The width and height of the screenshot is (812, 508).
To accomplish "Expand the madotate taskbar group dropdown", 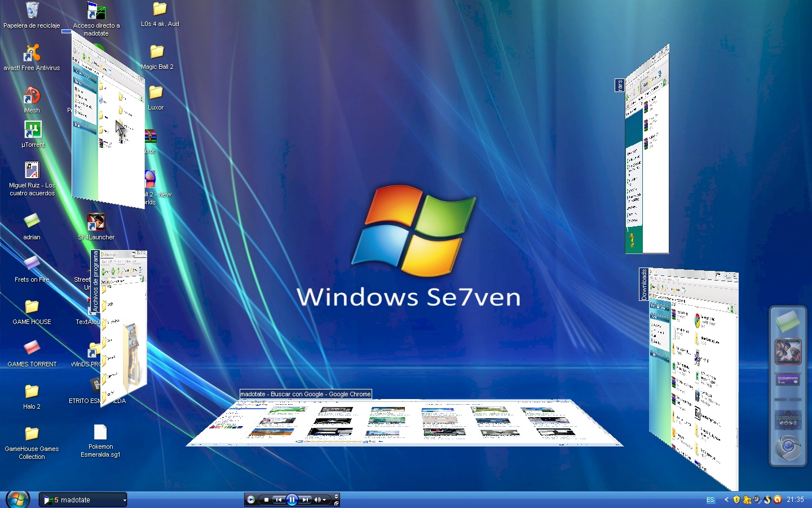I will coord(125,500).
